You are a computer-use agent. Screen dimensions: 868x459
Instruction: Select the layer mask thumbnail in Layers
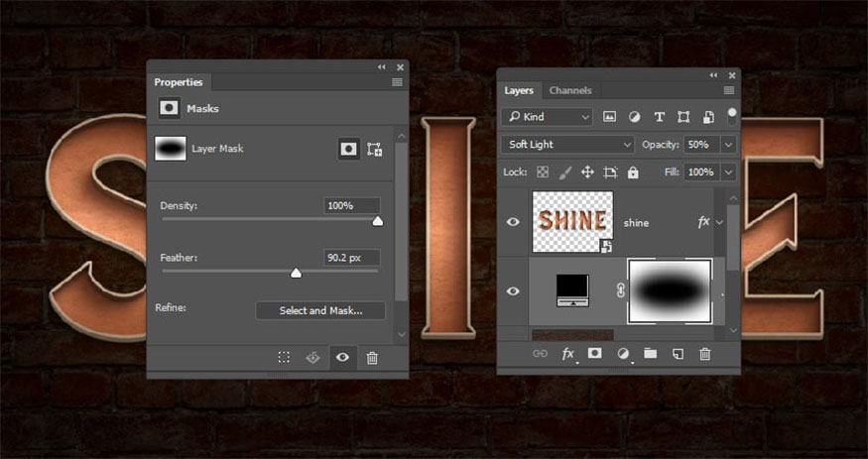[669, 290]
